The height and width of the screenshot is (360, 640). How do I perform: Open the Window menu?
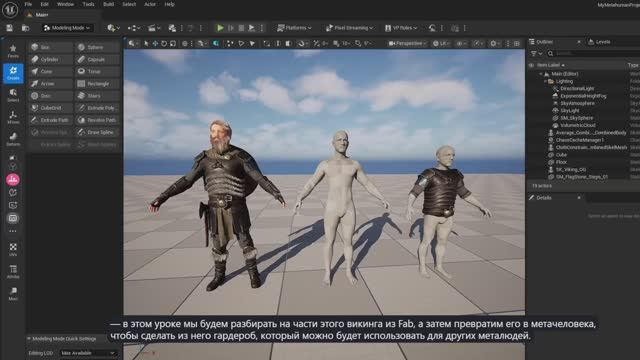(65, 4)
